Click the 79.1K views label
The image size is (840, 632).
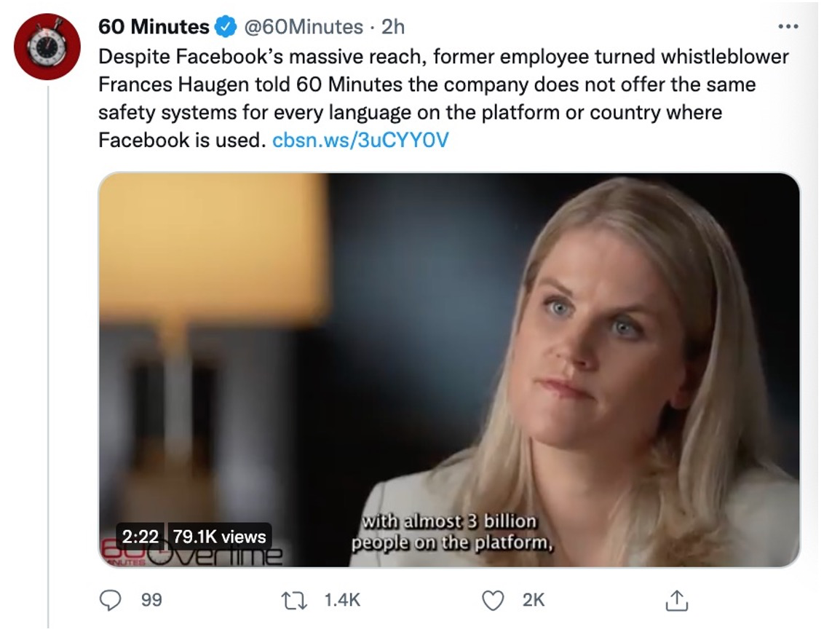219,537
